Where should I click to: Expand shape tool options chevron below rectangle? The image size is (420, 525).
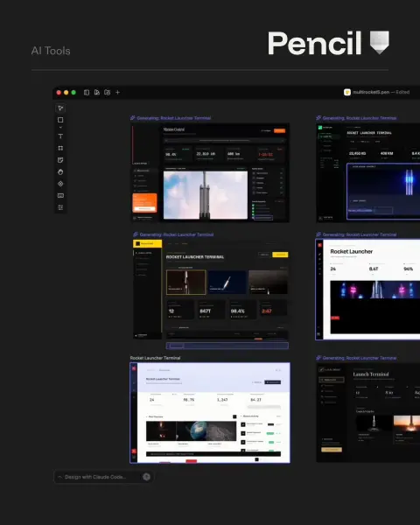click(x=60, y=128)
